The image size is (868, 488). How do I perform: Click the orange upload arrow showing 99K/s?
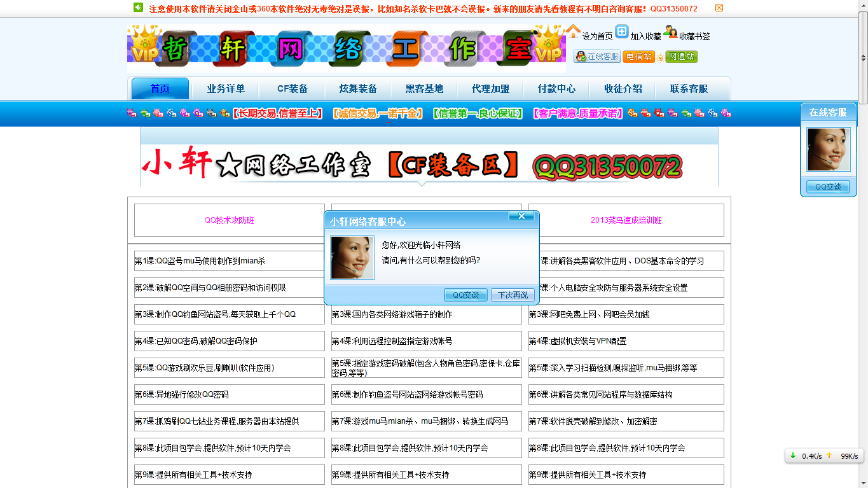830,456
